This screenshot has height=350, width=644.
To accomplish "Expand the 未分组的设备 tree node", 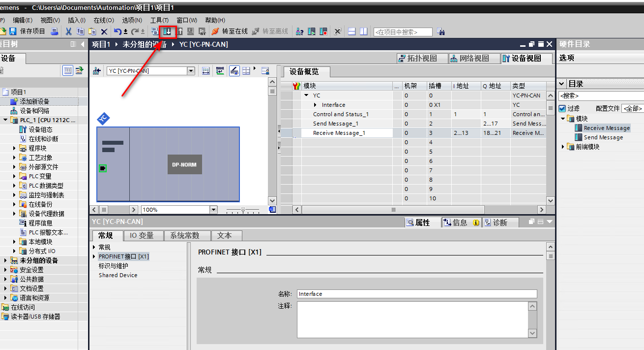I will pyautogui.click(x=5, y=260).
